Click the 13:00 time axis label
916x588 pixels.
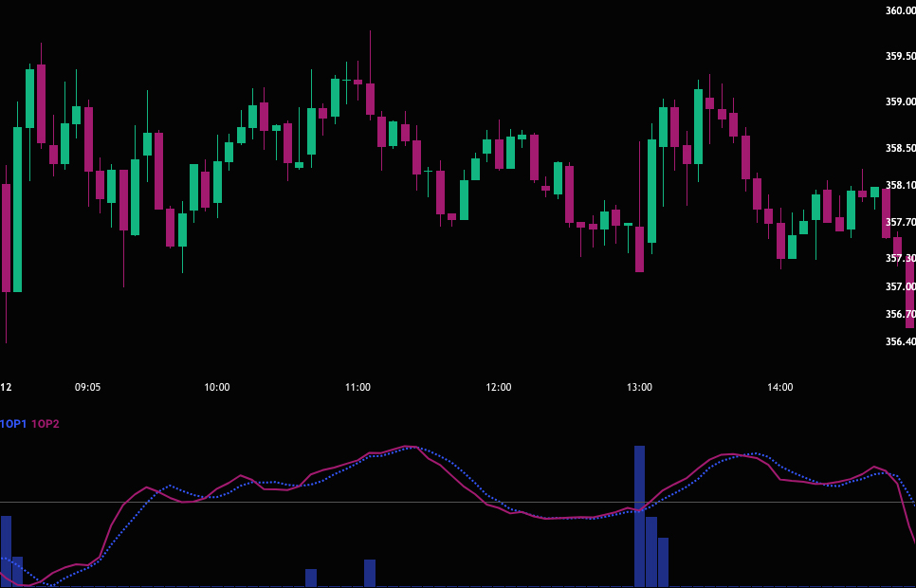(639, 387)
